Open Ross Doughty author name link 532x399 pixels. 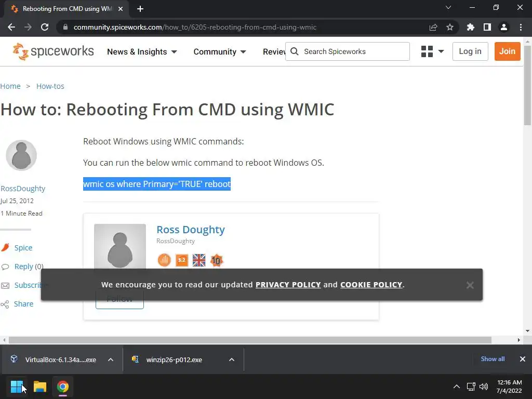tap(191, 230)
